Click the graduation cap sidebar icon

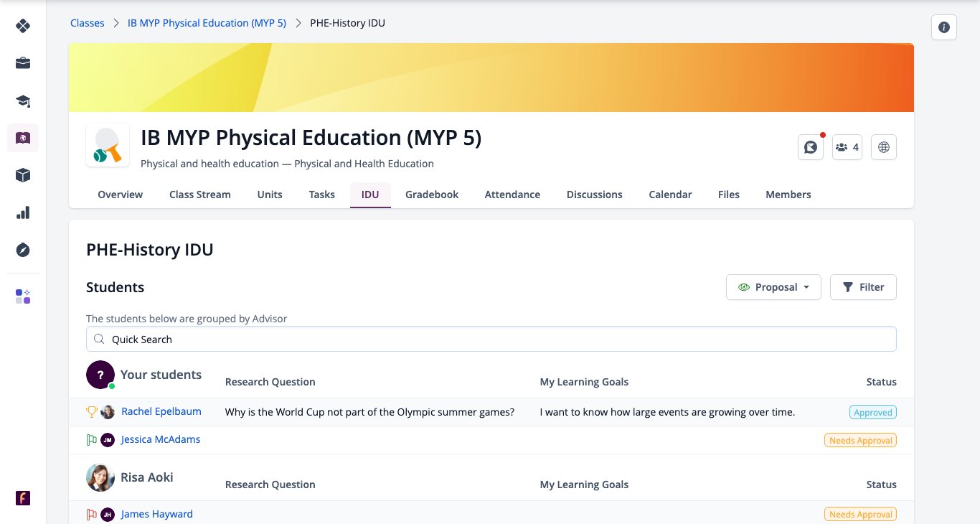pos(23,100)
